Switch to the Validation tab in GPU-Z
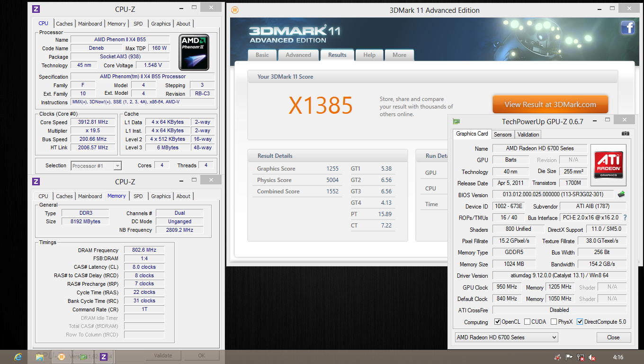This screenshot has height=364, width=644. 528,135
